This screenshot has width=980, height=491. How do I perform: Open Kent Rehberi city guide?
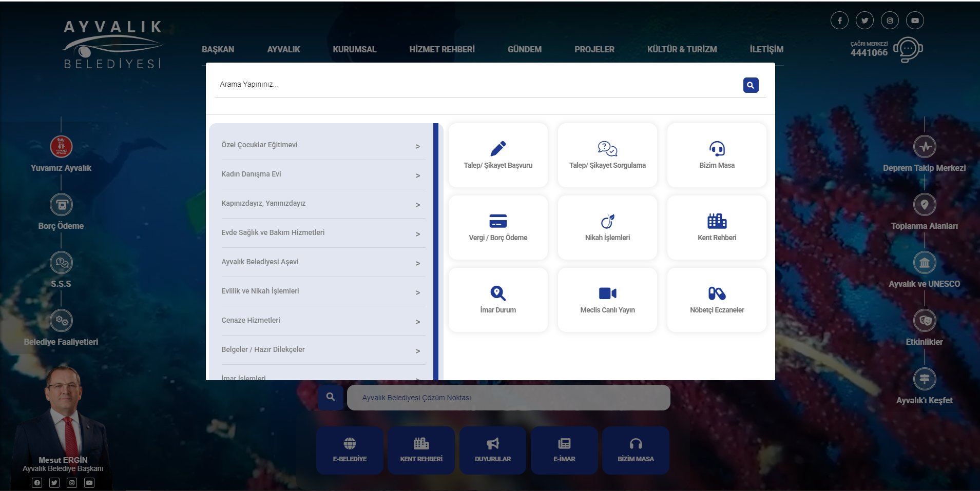click(716, 227)
